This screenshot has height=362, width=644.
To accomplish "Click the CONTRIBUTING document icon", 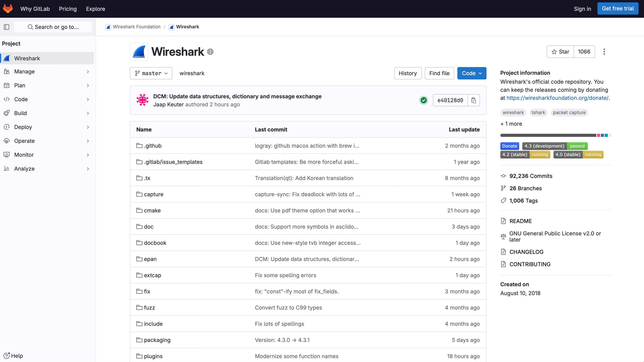I will pos(503,264).
